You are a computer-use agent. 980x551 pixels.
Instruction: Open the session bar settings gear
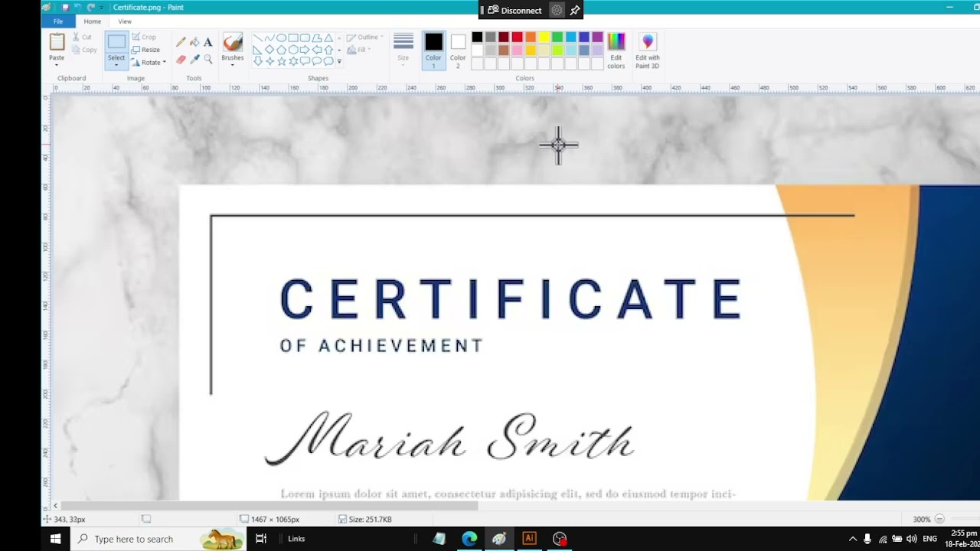(557, 10)
